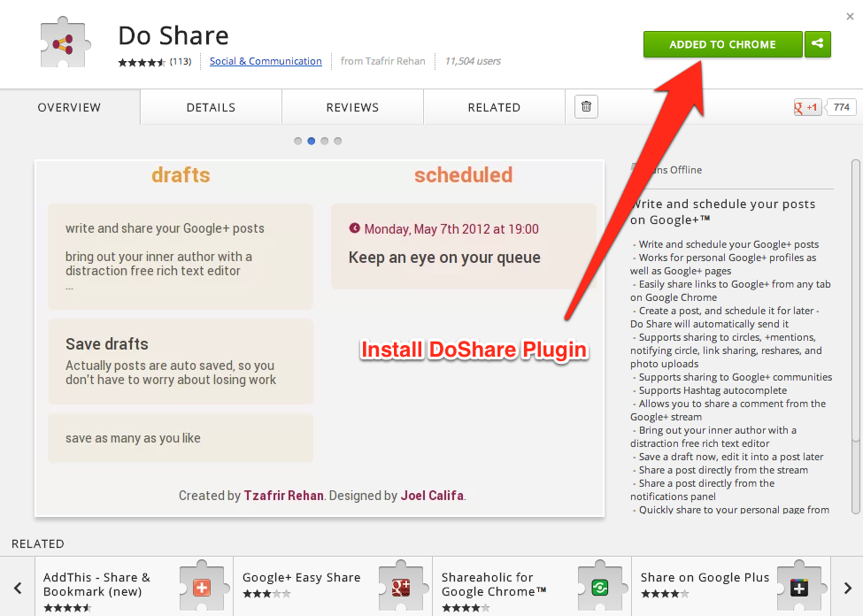
Task: Close the extension overlay with the X
Action: tap(850, 17)
